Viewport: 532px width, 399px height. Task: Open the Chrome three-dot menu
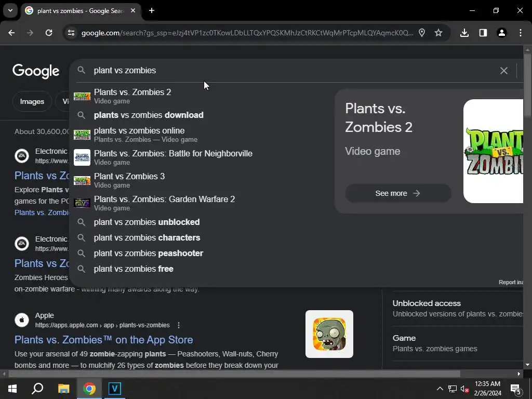[x=521, y=33]
